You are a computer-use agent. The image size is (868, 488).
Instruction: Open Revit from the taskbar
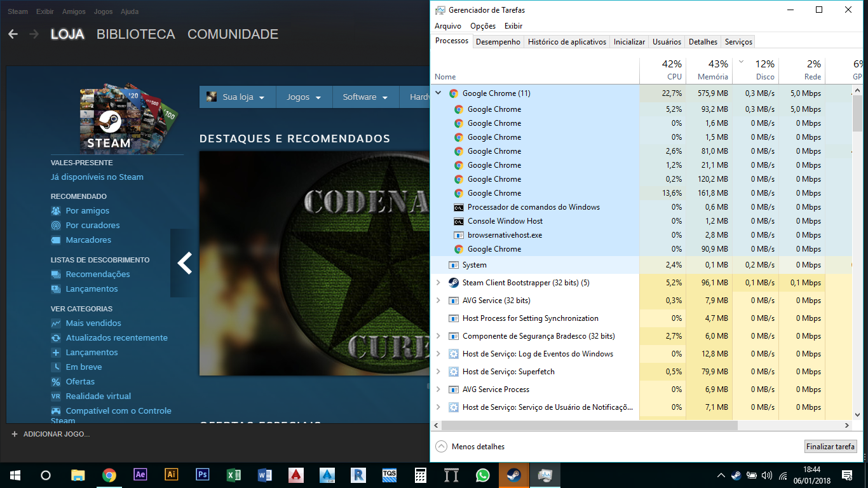tap(358, 475)
